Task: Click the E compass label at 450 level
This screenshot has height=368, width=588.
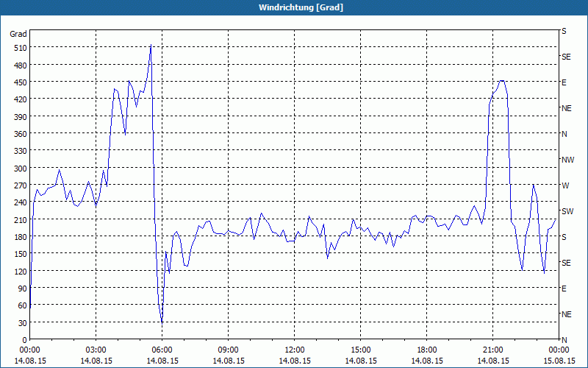Action: tap(564, 82)
